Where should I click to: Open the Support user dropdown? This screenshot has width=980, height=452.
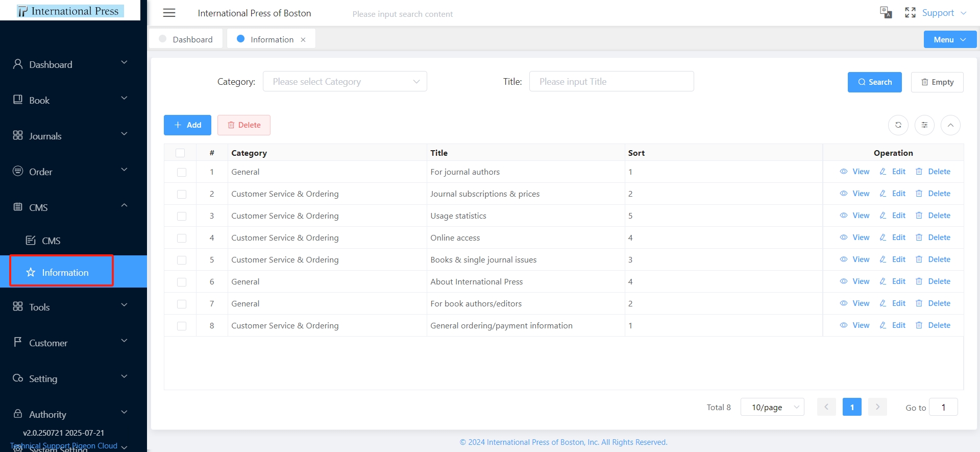tap(944, 13)
